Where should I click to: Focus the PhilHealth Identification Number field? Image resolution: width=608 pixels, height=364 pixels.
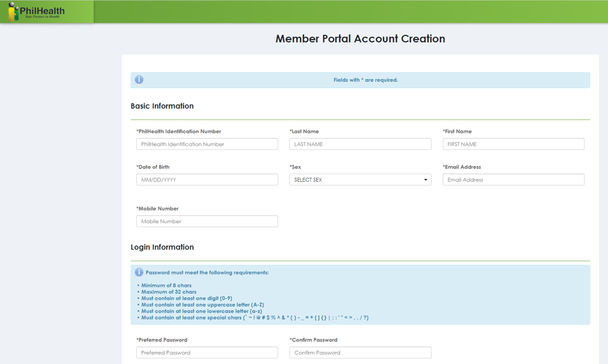tap(207, 145)
